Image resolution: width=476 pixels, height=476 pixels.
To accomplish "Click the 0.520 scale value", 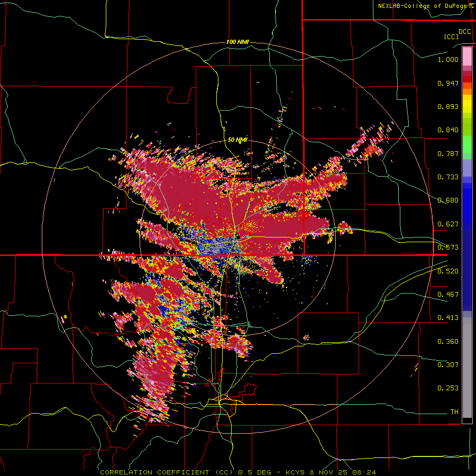I will coord(448,271).
